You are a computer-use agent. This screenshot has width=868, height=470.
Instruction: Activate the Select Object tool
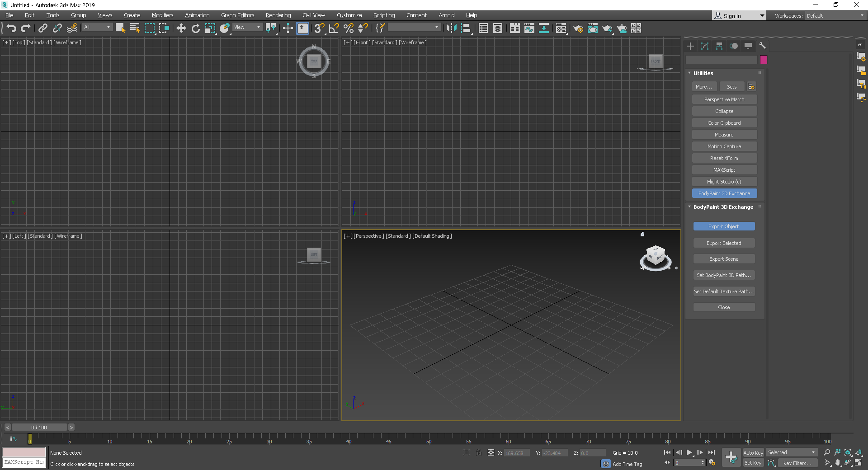pyautogui.click(x=120, y=28)
